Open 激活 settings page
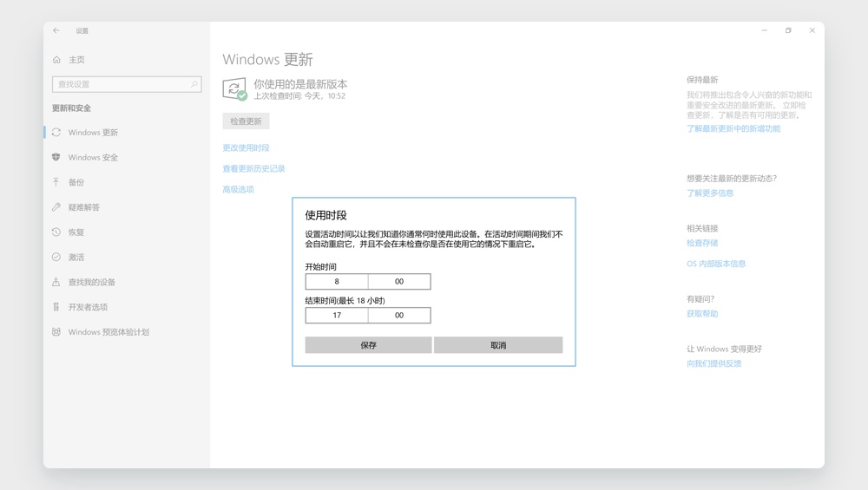Image resolution: width=868 pixels, height=490 pixels. pos(76,257)
